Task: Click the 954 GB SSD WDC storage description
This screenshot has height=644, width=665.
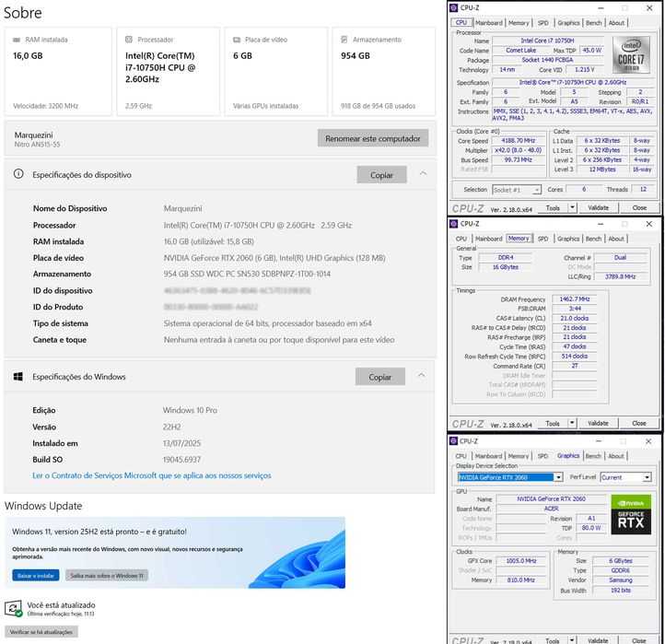Action: click(x=247, y=274)
